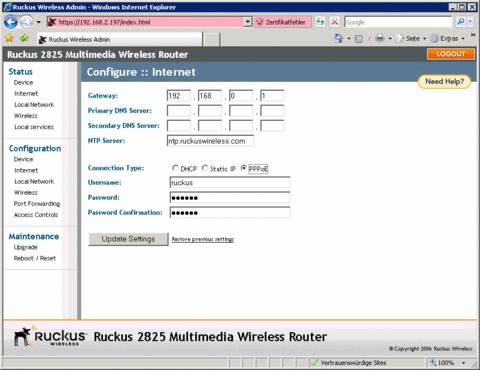The width and height of the screenshot is (480, 370).
Task: Select the PPPoE connection type radio
Action: [244, 168]
